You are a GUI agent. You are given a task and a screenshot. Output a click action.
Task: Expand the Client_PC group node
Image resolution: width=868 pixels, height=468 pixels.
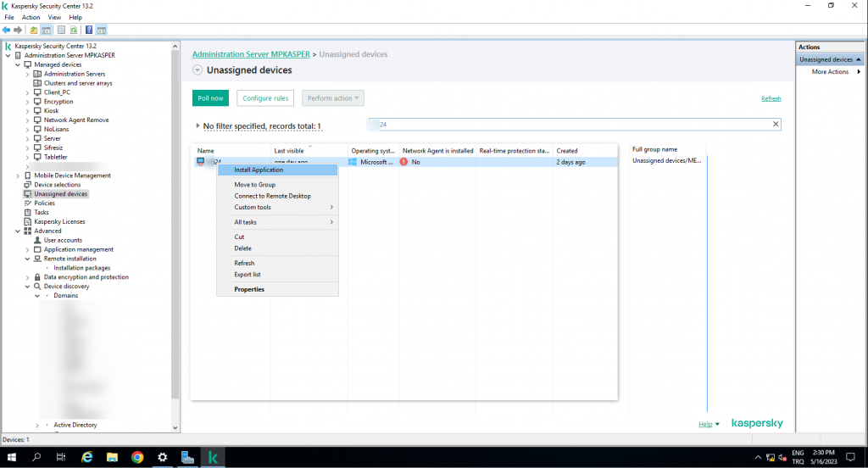27,92
